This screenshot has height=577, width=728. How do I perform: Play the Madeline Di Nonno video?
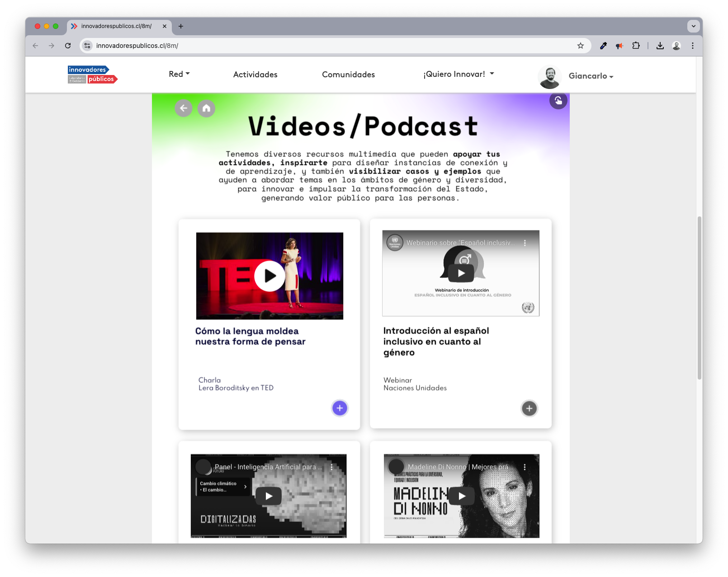(461, 496)
